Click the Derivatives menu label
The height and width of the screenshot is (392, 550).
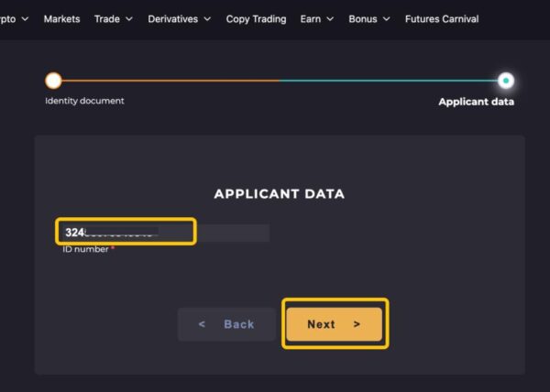pos(171,19)
